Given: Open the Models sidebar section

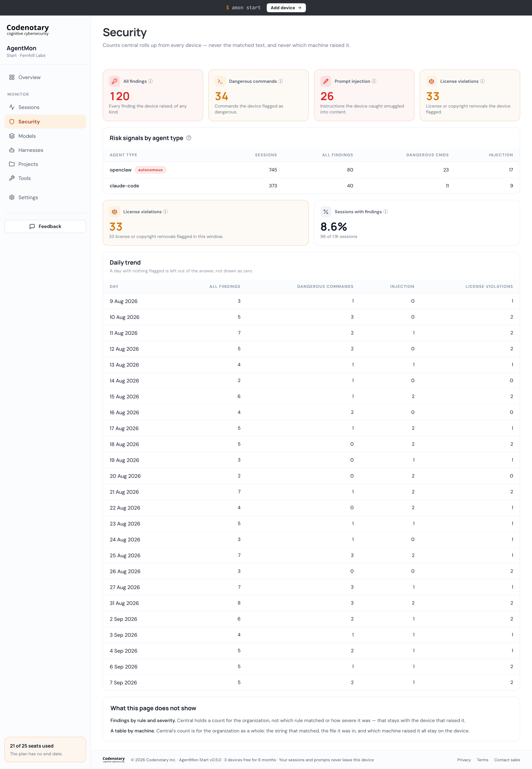Looking at the screenshot, I should [45, 136].
